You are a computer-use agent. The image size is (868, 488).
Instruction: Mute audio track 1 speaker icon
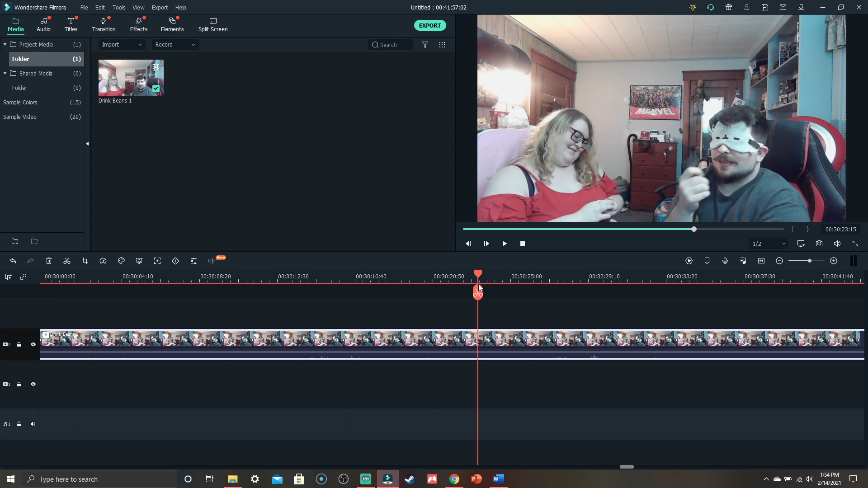click(33, 424)
